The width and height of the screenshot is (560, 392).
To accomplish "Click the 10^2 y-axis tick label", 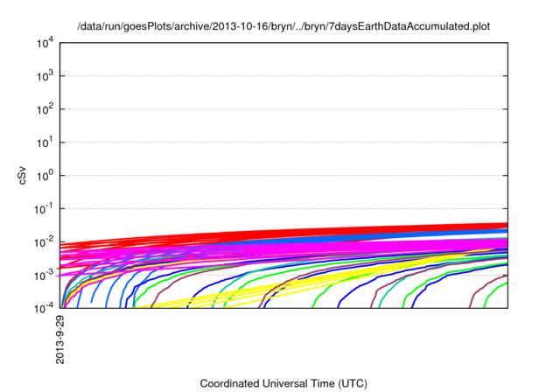I will coord(45,109).
